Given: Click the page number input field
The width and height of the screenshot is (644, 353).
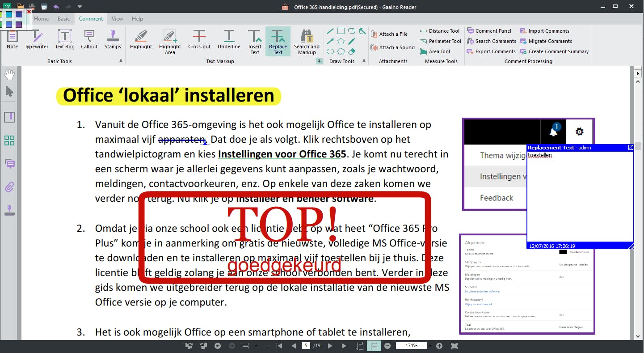Looking at the screenshot, I should (x=307, y=346).
